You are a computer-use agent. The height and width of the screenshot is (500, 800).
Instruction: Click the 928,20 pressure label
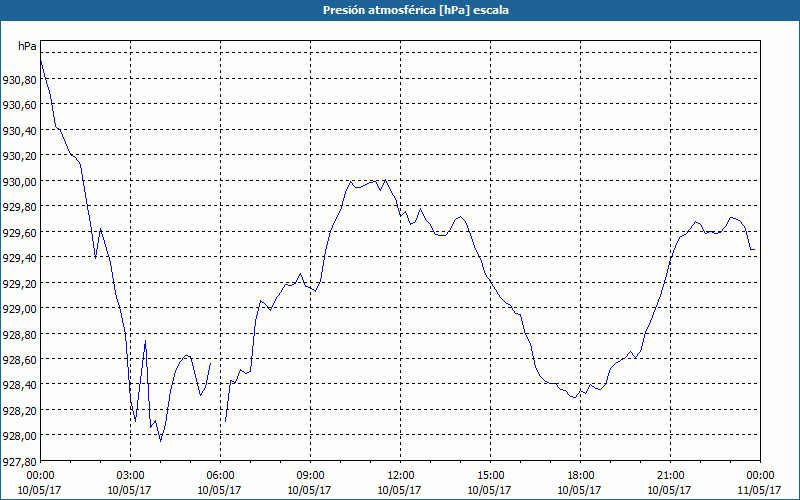20,411
